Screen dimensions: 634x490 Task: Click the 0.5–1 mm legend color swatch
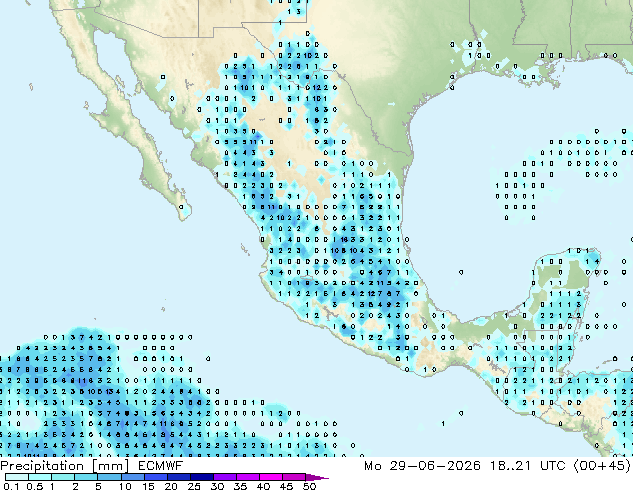coord(40,477)
